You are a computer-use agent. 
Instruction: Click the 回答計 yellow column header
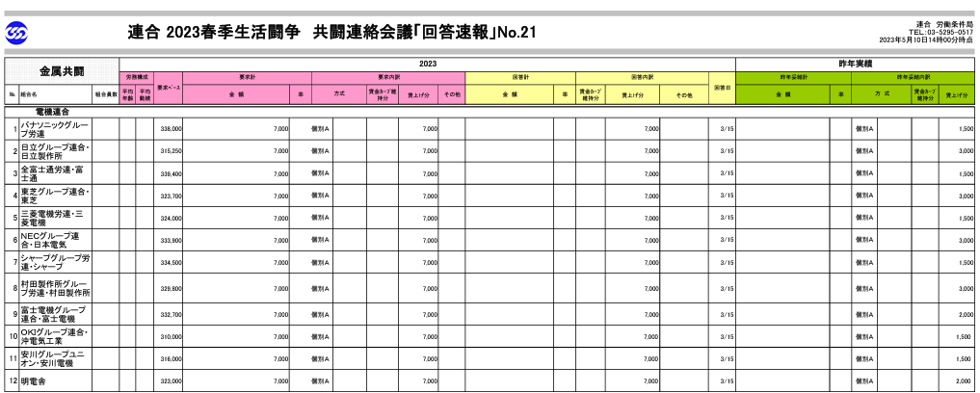[x=520, y=77]
